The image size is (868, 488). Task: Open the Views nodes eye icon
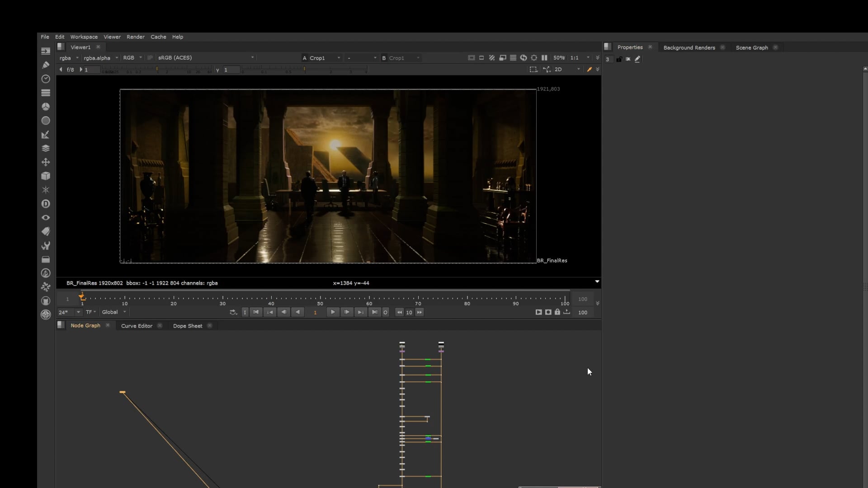click(x=45, y=217)
